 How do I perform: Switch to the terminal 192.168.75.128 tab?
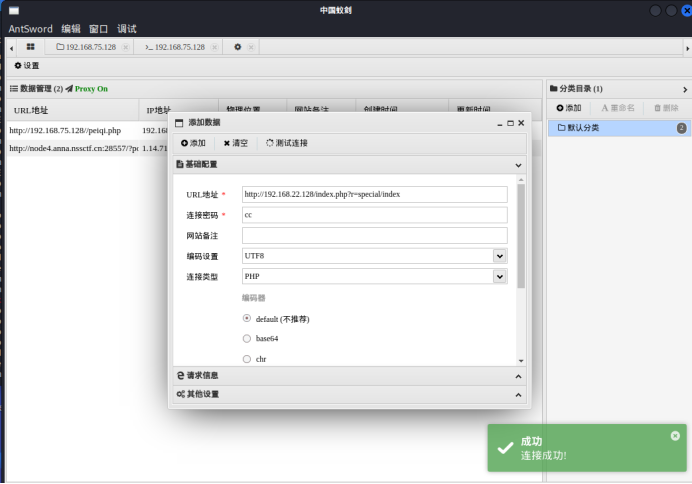coord(175,47)
